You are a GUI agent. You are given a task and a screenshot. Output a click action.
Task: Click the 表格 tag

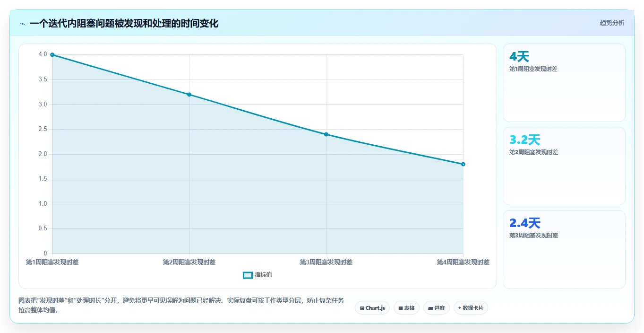pos(406,308)
